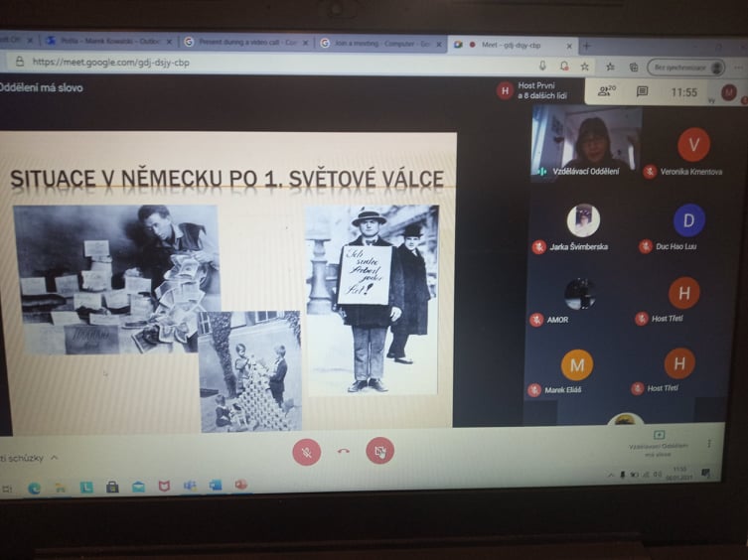Switch to the 'Present during a video call' tab
748x560 pixels.
[246, 43]
